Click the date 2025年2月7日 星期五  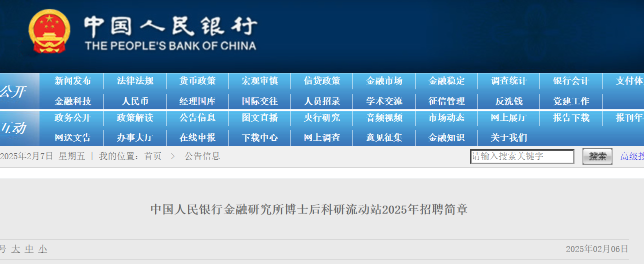pos(42,156)
